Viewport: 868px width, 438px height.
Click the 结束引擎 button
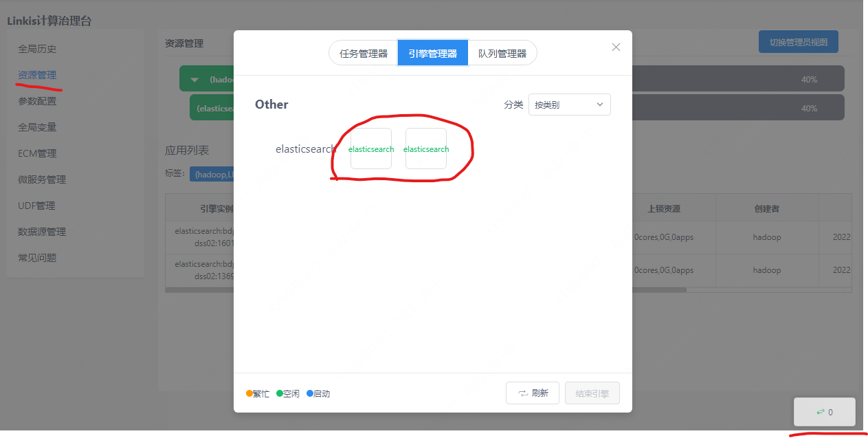click(592, 393)
